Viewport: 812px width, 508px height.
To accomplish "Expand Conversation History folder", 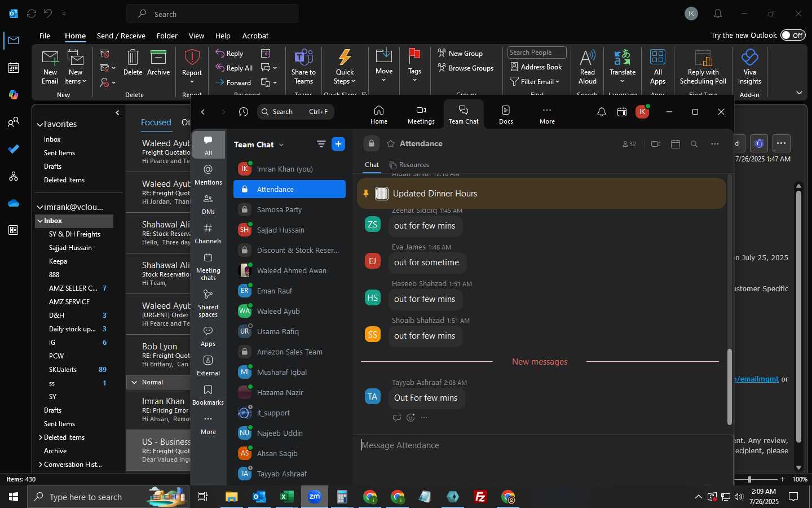I will 40,465.
